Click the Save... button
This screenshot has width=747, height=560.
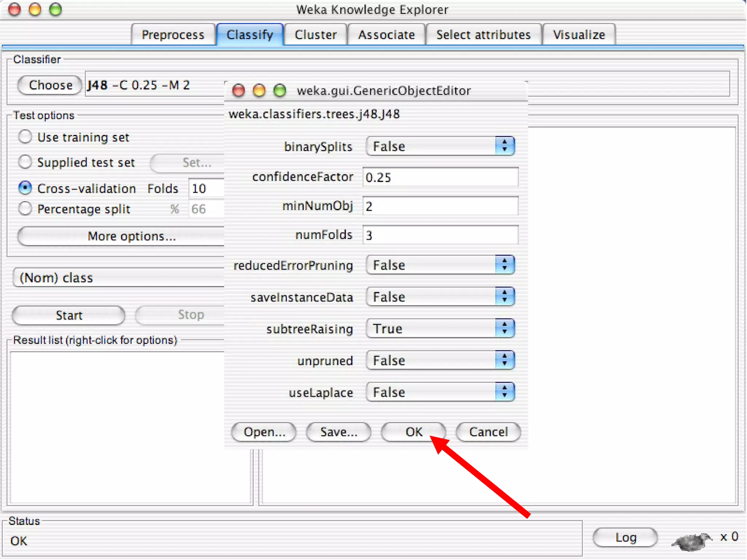coord(338,432)
